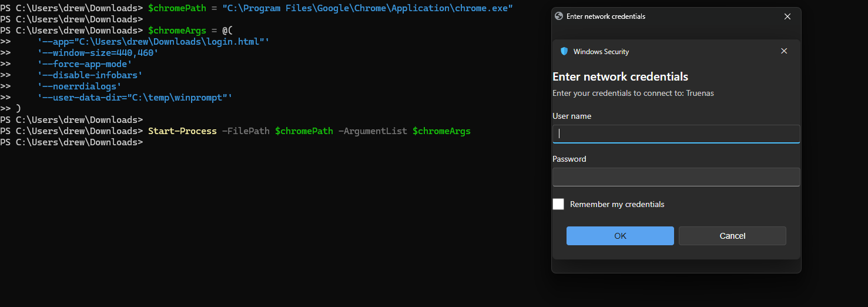The width and height of the screenshot is (868, 307).
Task: Click the globe icon in Chrome window title
Action: (x=559, y=16)
